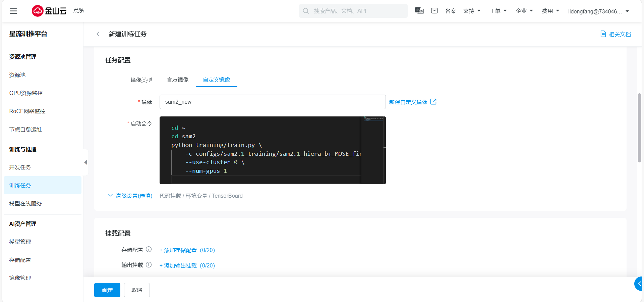Click the 确定 button
This screenshot has width=644, height=302.
click(107, 290)
